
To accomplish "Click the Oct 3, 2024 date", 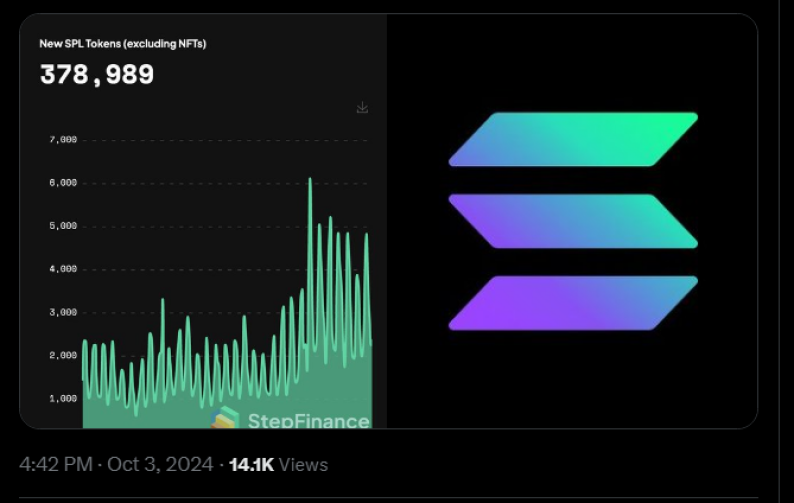I will (x=160, y=465).
